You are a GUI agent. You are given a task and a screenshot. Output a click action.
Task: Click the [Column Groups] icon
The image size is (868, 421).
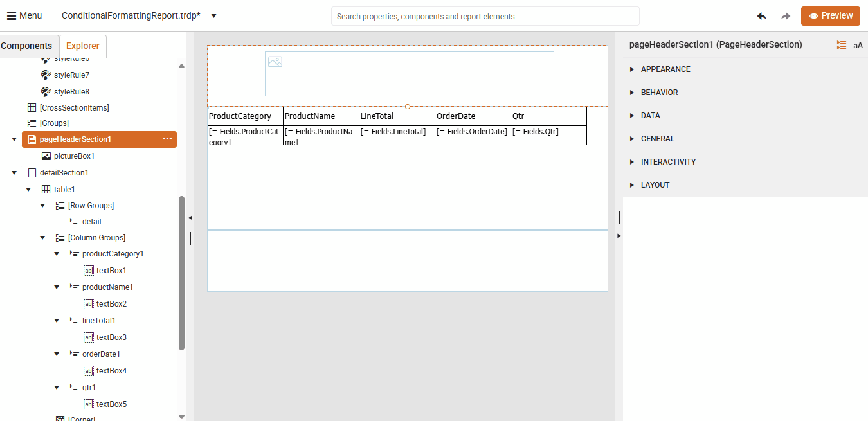point(60,238)
